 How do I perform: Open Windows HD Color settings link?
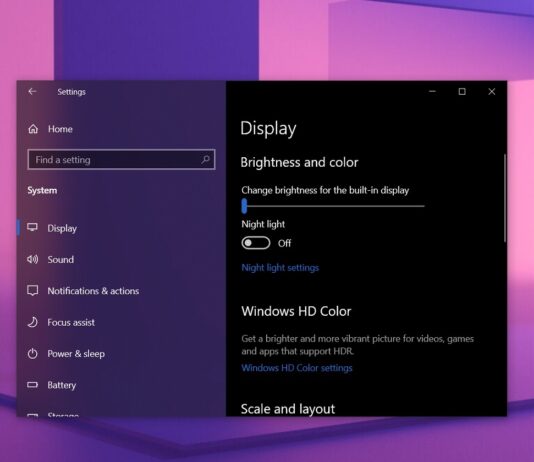click(x=297, y=368)
